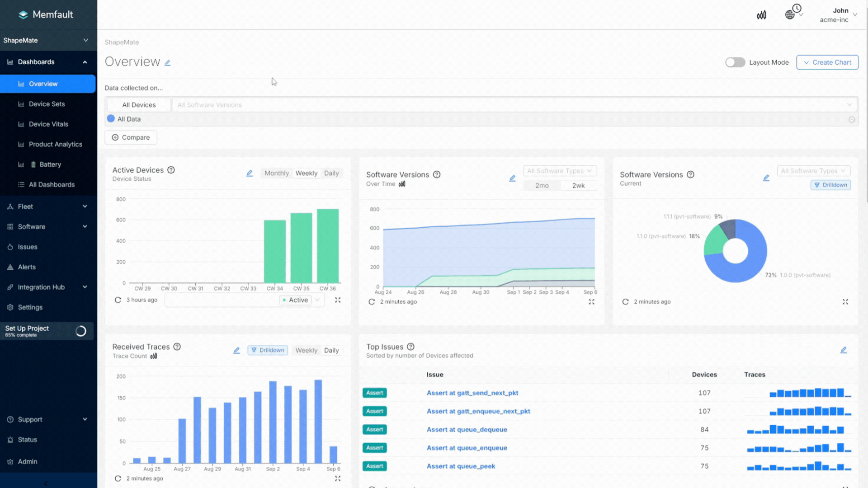868x488 pixels.
Task: Refresh the Received Traces chart
Action: point(118,479)
